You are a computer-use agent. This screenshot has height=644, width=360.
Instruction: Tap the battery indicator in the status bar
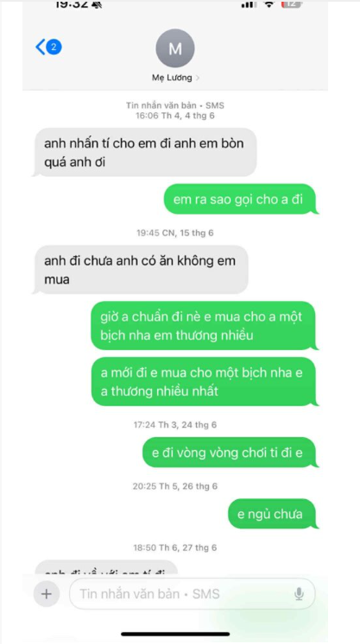292,4
